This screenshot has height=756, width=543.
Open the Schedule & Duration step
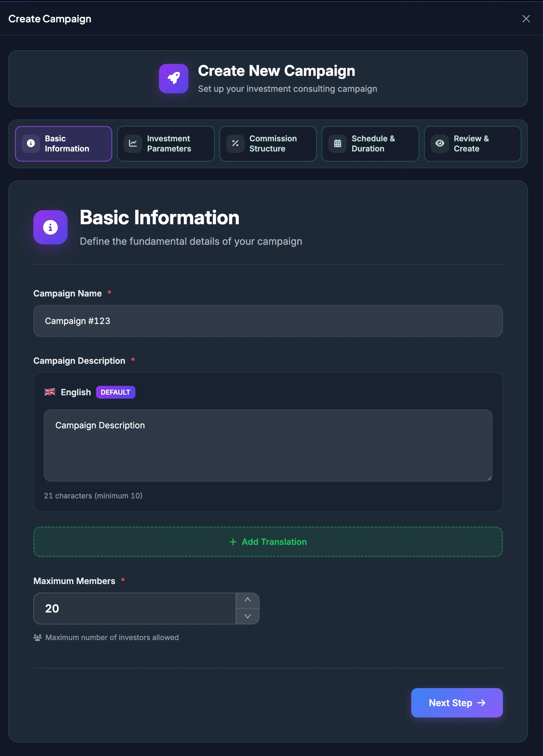(x=370, y=144)
